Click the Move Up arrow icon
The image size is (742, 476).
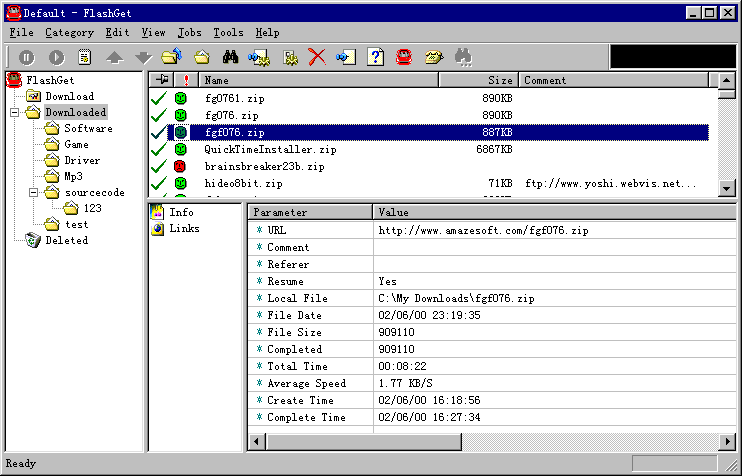[x=115, y=58]
